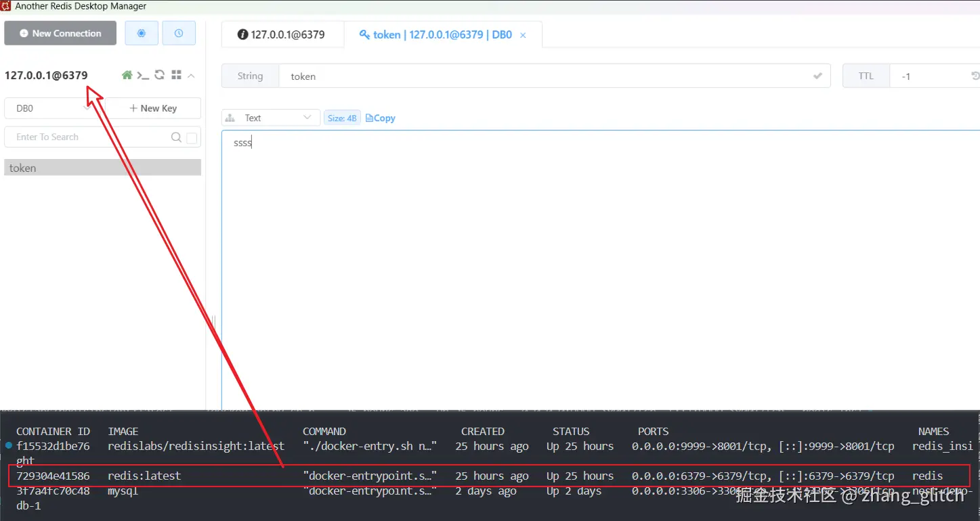Open the Redis console terminal icon
The width and height of the screenshot is (980, 521).
coord(143,75)
